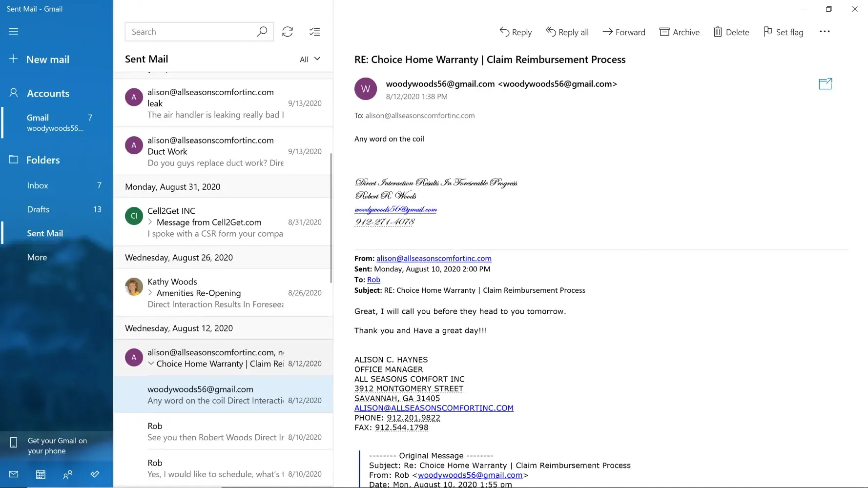Open Calendar from bottom navigation bar

click(x=41, y=474)
